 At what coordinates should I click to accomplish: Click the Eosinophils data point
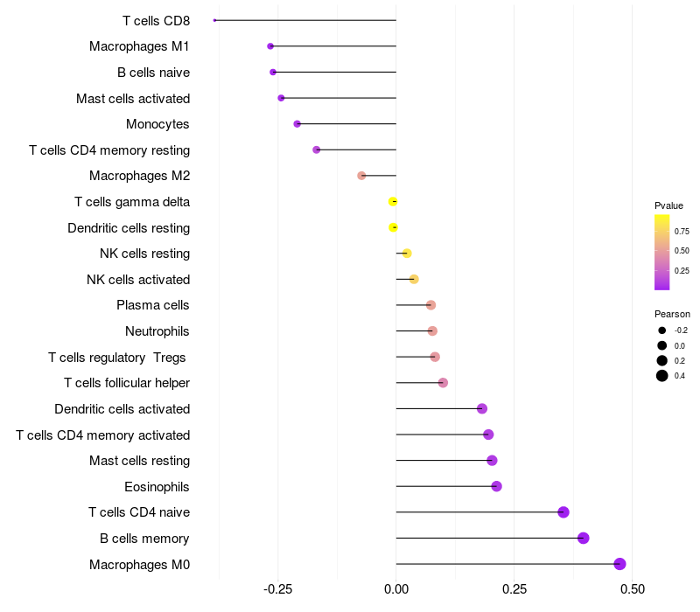tap(496, 486)
